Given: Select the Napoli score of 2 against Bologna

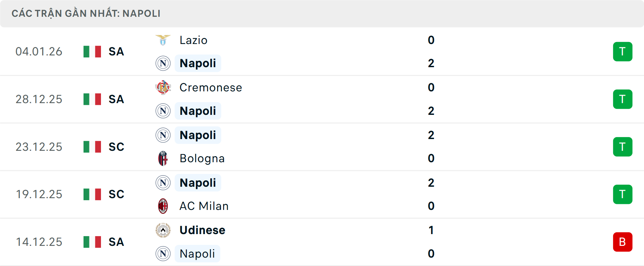Looking at the screenshot, I should (x=431, y=135).
